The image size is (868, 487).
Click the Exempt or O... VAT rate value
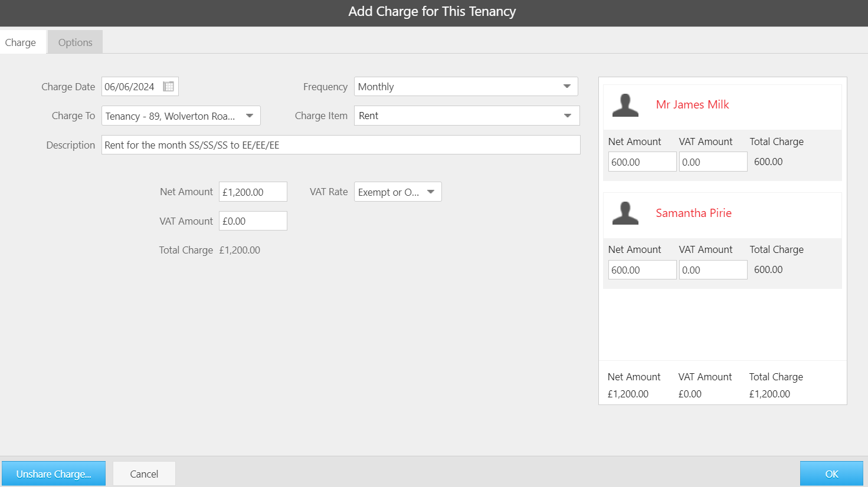point(388,192)
